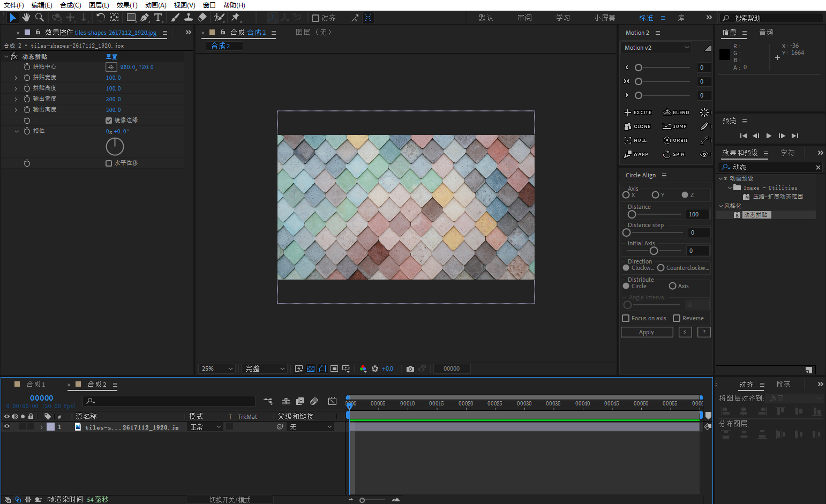Adjust the Distance slider handle
This screenshot has height=504, width=826.
[x=632, y=214]
